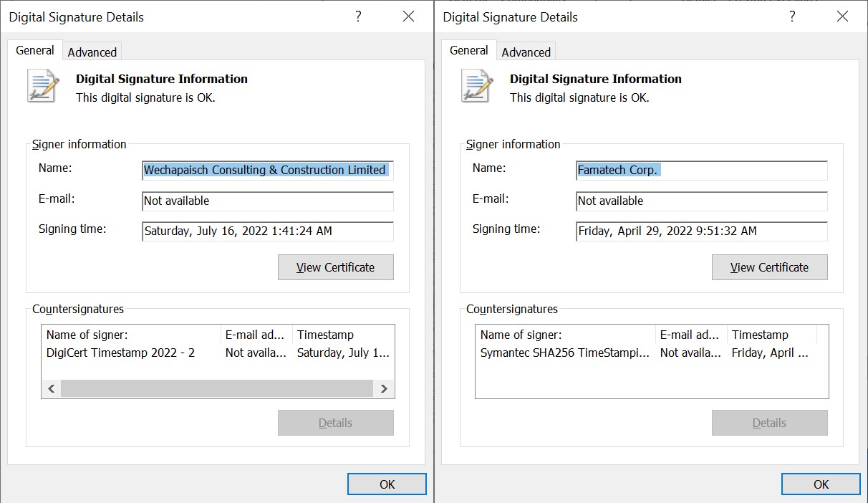Select DigiCert Timestamp 2022 - 2 countersignature row

click(x=120, y=353)
